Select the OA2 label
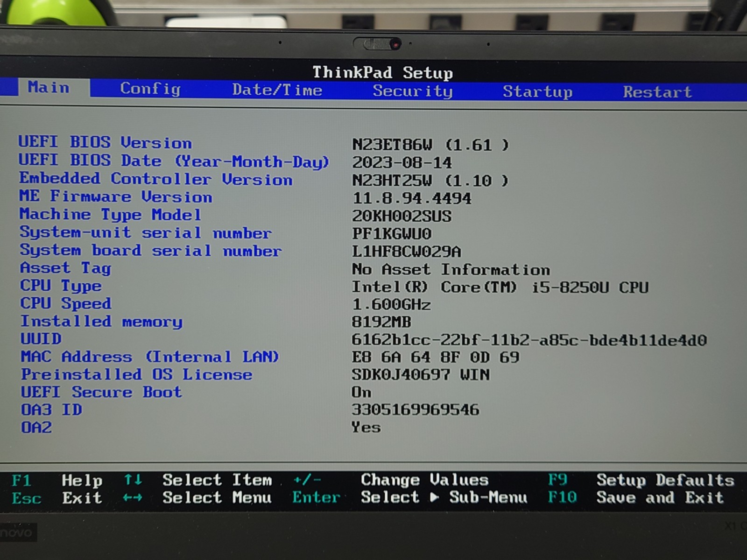The width and height of the screenshot is (747, 560). [36, 427]
